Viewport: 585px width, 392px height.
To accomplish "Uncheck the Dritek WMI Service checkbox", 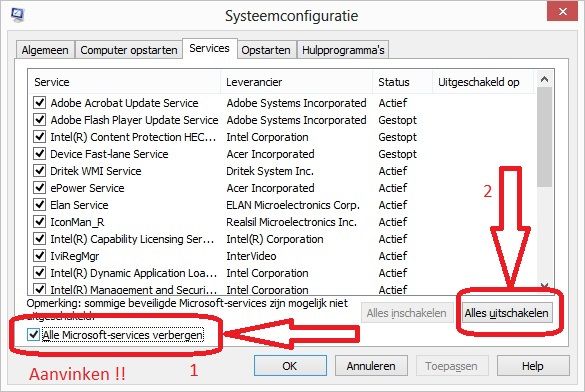I will click(x=40, y=171).
